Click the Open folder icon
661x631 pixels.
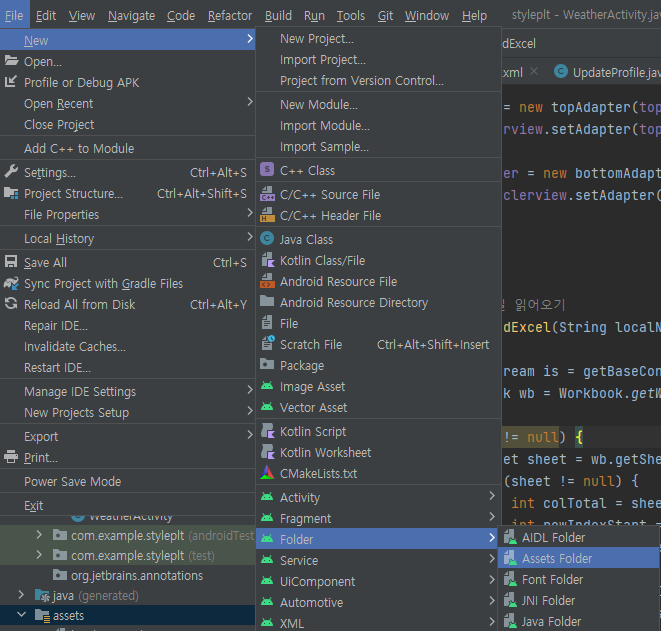point(11,61)
